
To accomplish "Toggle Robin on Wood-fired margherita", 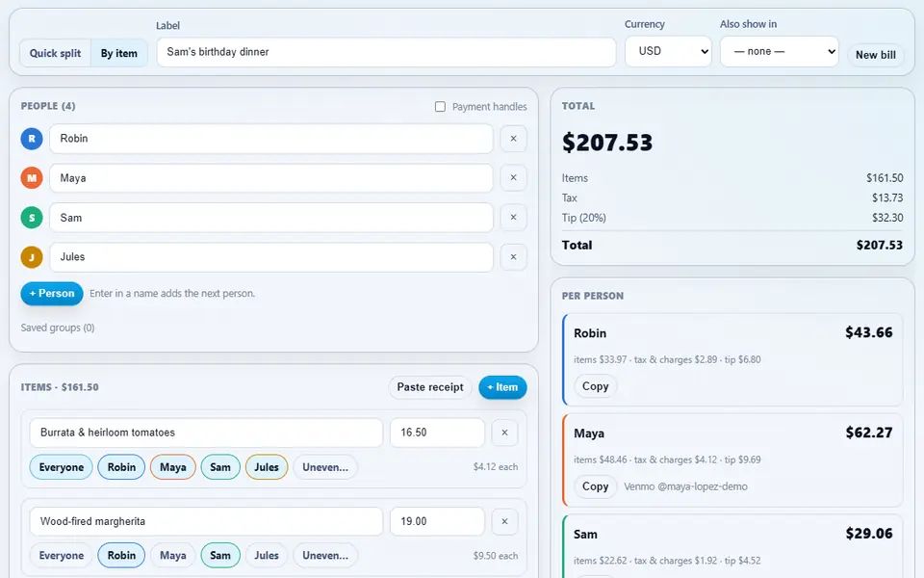I will [x=121, y=556].
